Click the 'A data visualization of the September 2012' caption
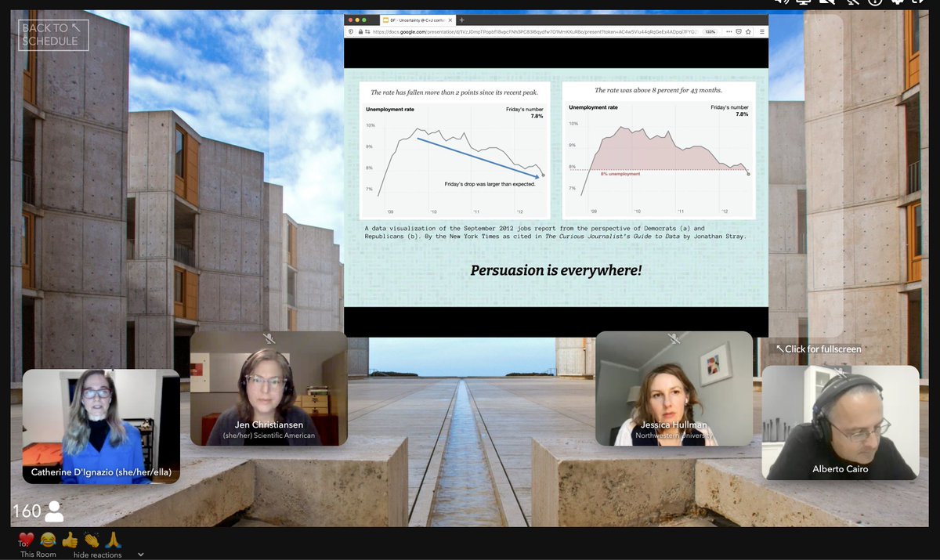 [555, 232]
